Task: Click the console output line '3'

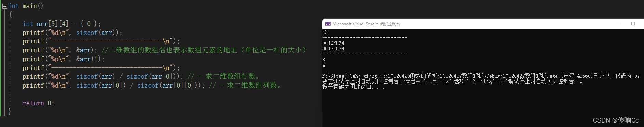Action: tap(324, 60)
